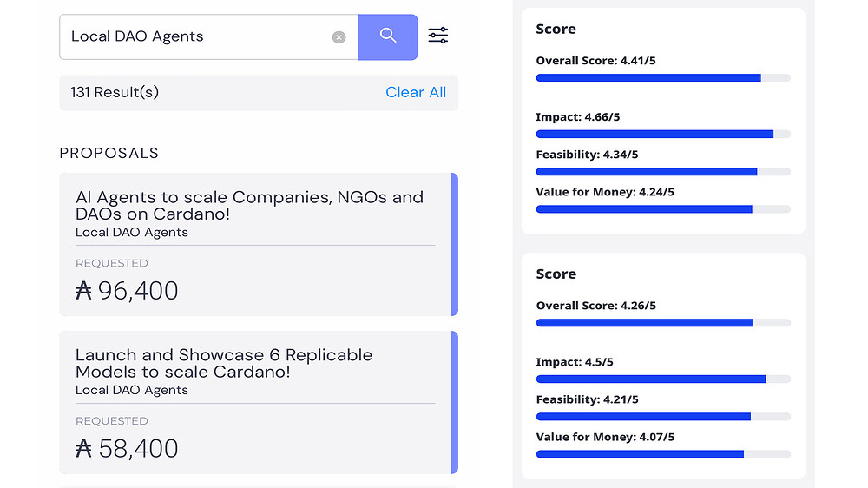The height and width of the screenshot is (488, 868).
Task: Click the 131 Result(s) count label
Action: [115, 92]
